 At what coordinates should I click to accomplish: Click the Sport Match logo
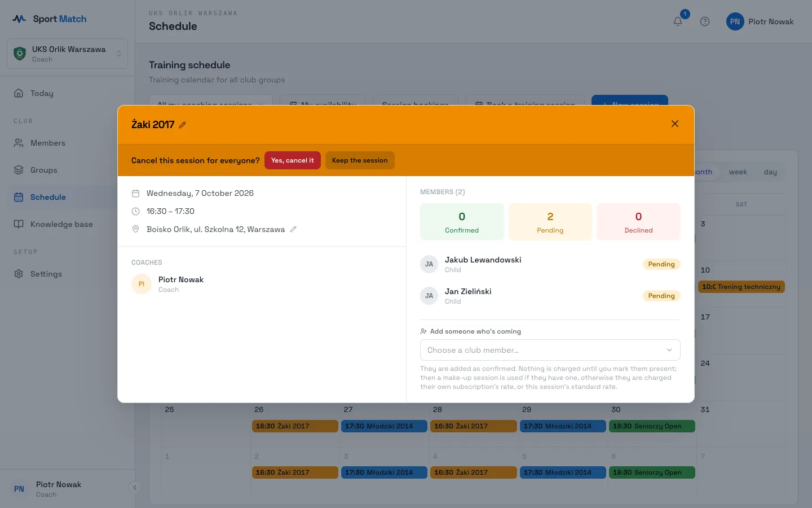click(x=50, y=19)
